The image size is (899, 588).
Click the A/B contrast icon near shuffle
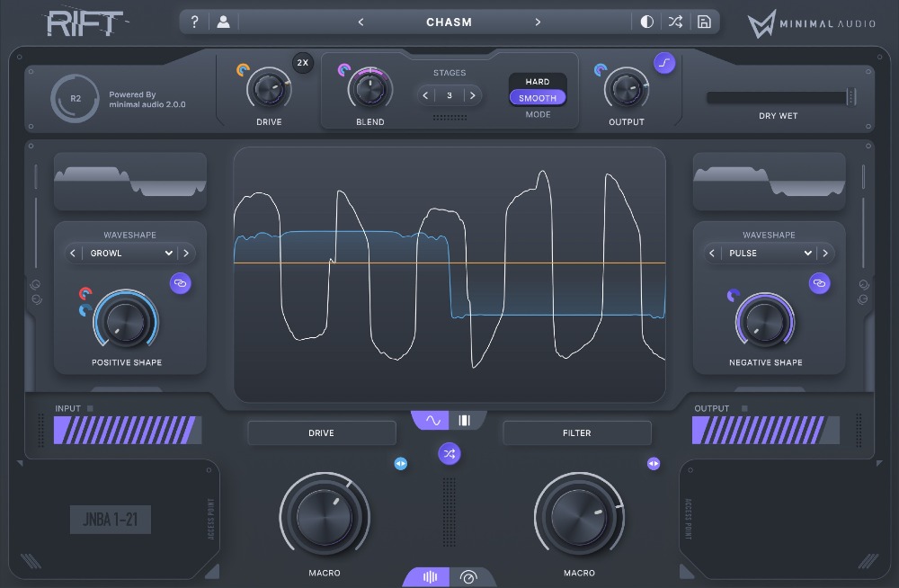(647, 21)
